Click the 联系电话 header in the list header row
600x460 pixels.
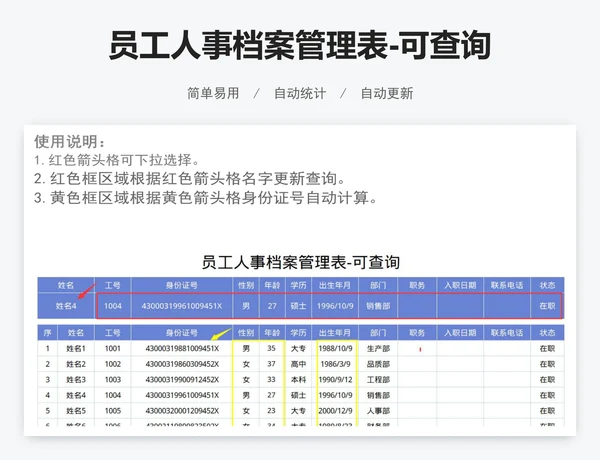507,333
